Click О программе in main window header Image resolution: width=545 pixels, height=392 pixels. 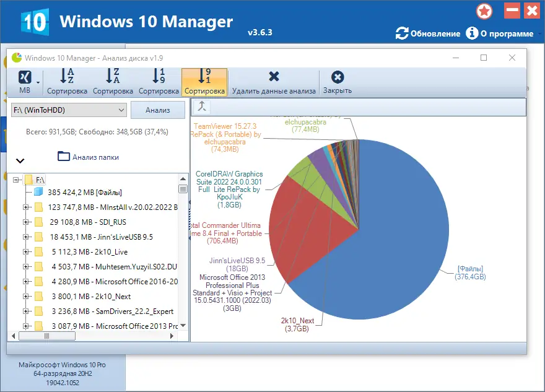coord(500,33)
